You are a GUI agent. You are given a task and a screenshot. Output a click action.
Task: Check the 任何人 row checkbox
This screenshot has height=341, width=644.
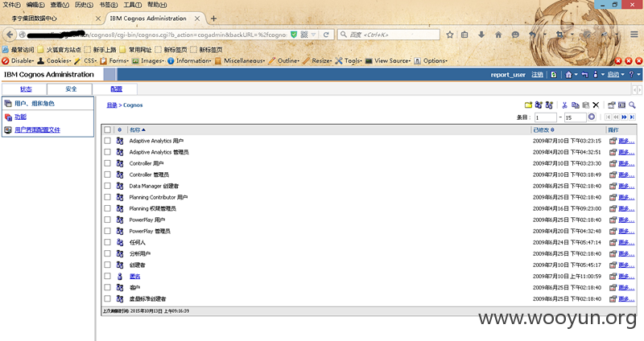[x=108, y=242]
